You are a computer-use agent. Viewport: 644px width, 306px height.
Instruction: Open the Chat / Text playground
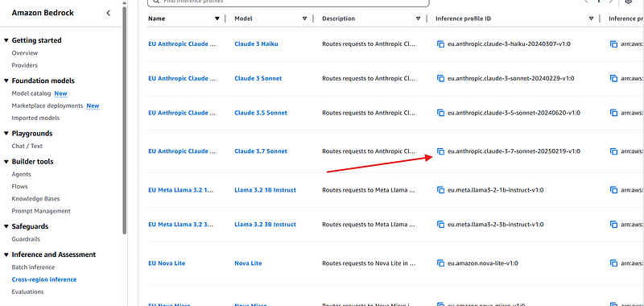click(x=27, y=146)
